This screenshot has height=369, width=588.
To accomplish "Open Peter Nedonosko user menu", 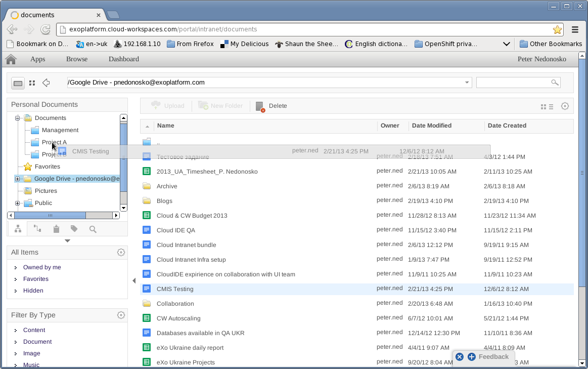I will (x=542, y=59).
